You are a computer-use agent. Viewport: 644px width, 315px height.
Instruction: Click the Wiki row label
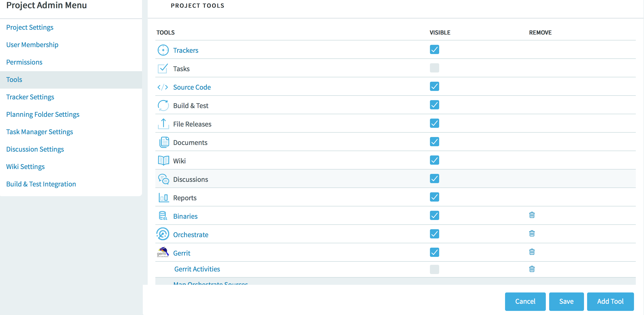pyautogui.click(x=179, y=161)
